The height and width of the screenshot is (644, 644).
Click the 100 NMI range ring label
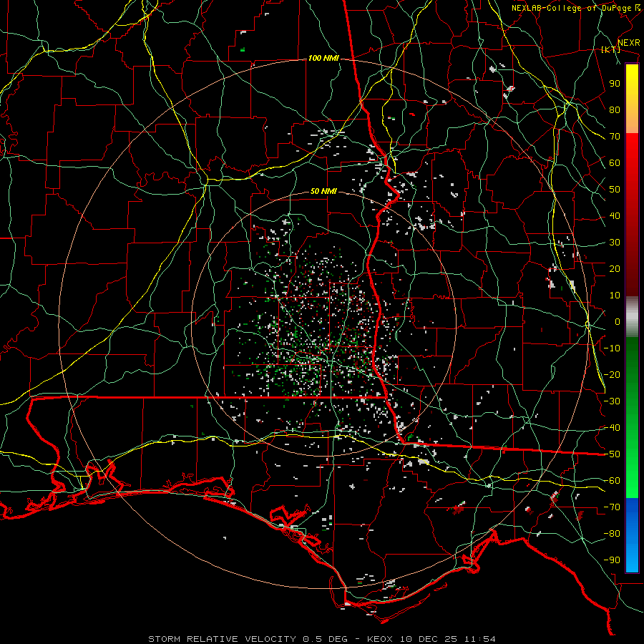[323, 59]
